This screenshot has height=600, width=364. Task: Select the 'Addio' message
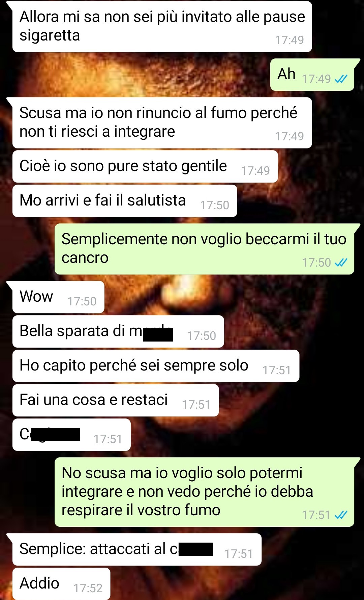[x=61, y=584]
